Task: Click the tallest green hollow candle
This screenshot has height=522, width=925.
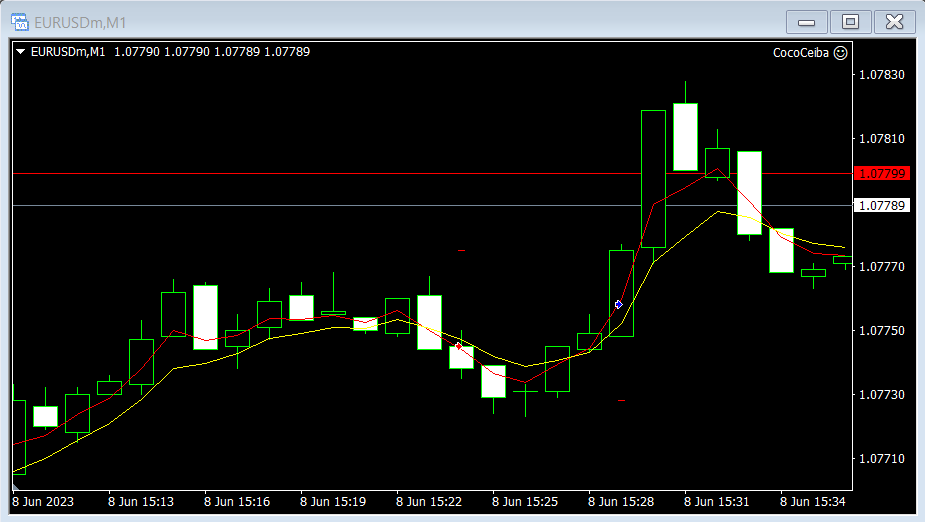Action: click(653, 178)
